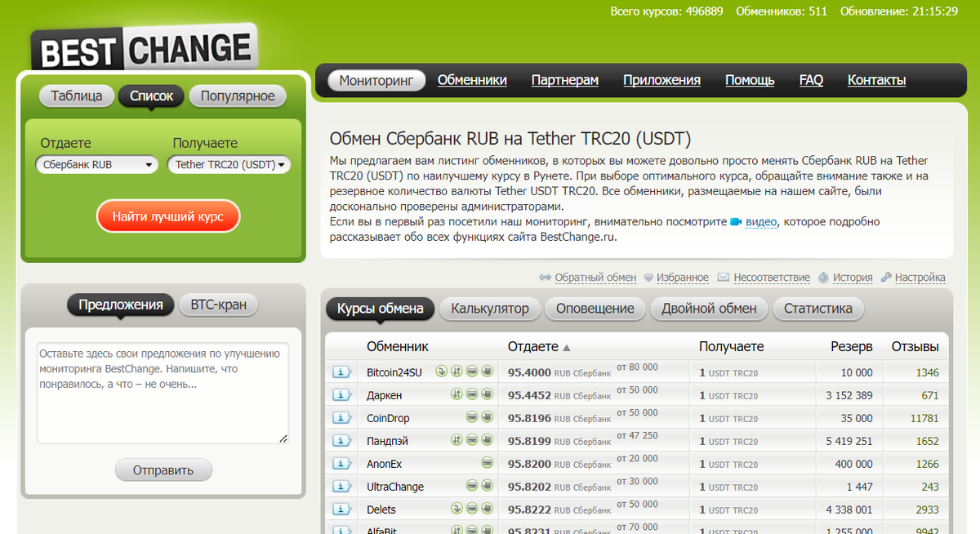Open info icon for Пандпэй exchanger
This screenshot has width=980, height=534.
341,441
